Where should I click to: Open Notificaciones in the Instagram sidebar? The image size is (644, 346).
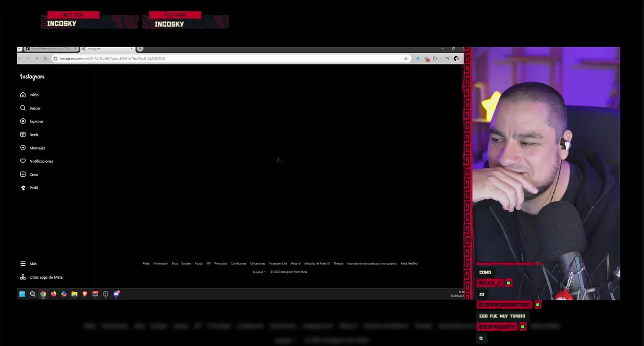pyautogui.click(x=37, y=161)
